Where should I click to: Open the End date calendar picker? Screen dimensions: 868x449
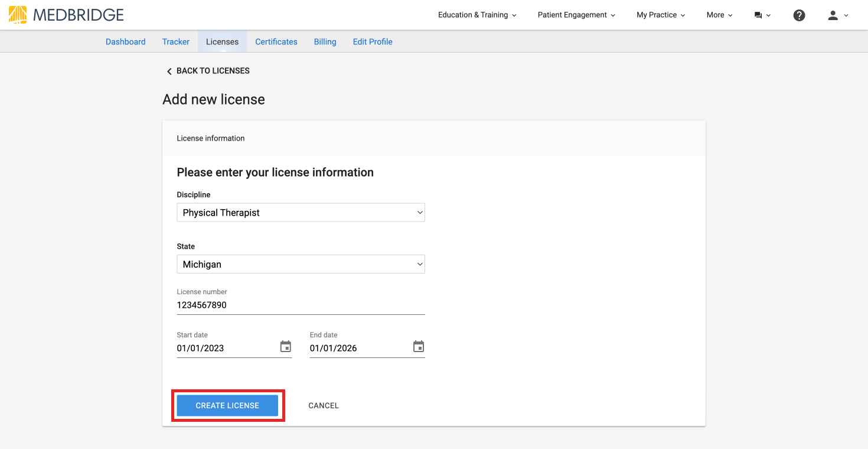419,346
